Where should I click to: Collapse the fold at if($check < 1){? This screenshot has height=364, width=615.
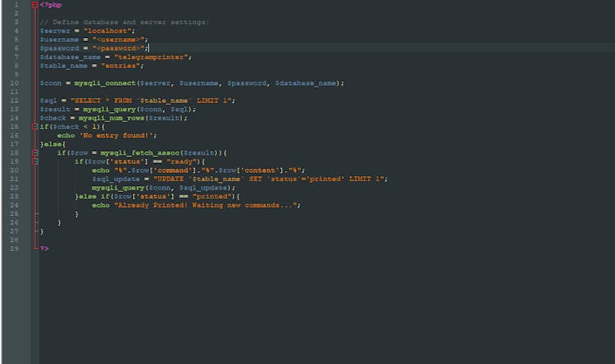click(x=35, y=126)
